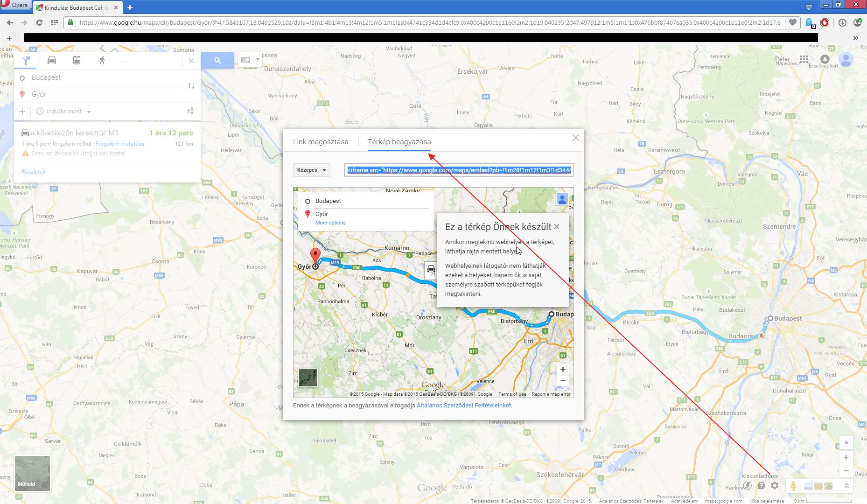Screen dimensions: 867x504
Task: Open the 'Indulás most' departure time dropdown
Action: pos(64,112)
